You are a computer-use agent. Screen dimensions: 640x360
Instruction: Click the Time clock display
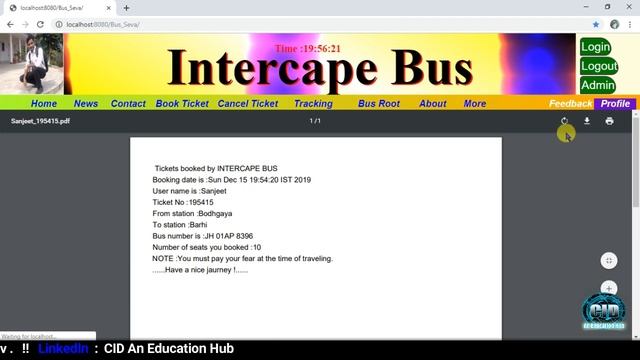click(307, 49)
